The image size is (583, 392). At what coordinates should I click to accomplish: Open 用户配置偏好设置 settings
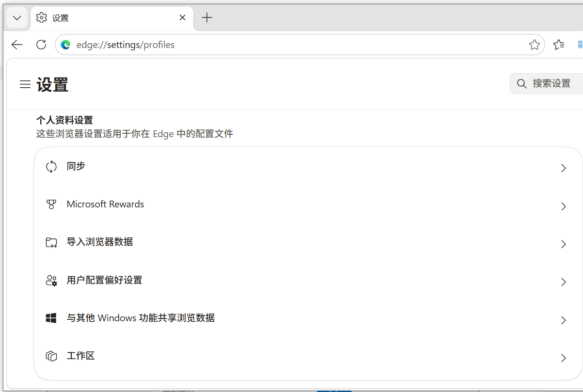308,281
